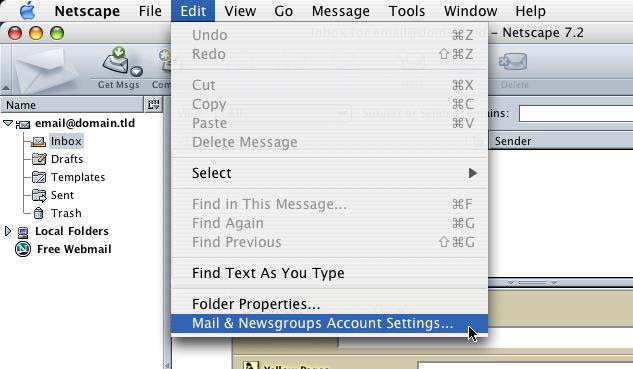Click the search filter input field

[x=576, y=113]
